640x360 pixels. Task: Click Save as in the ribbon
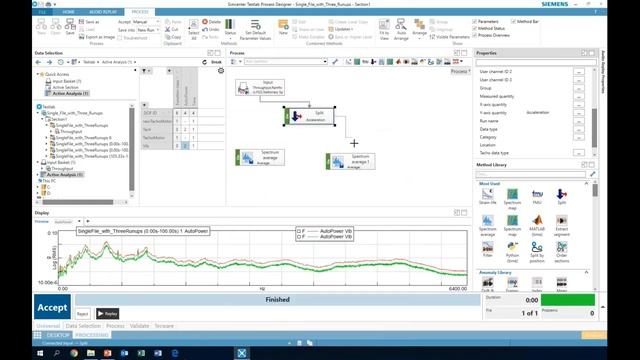tap(89, 22)
